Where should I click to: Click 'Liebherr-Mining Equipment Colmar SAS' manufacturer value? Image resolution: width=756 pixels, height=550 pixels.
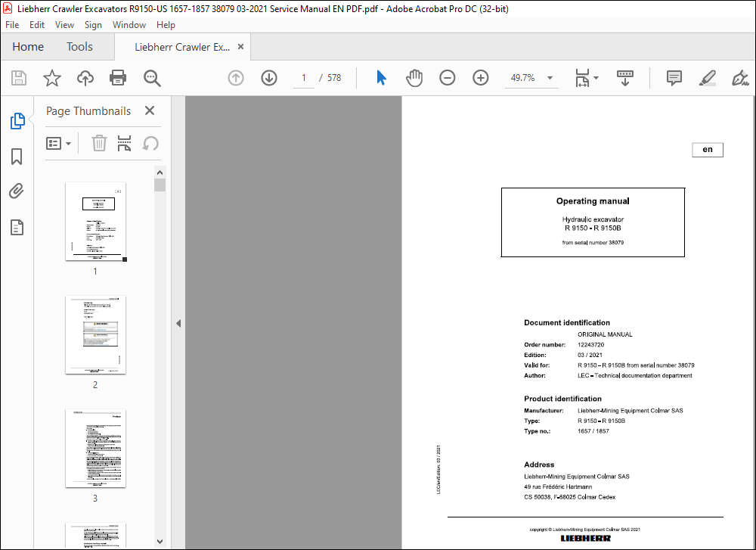coord(631,411)
